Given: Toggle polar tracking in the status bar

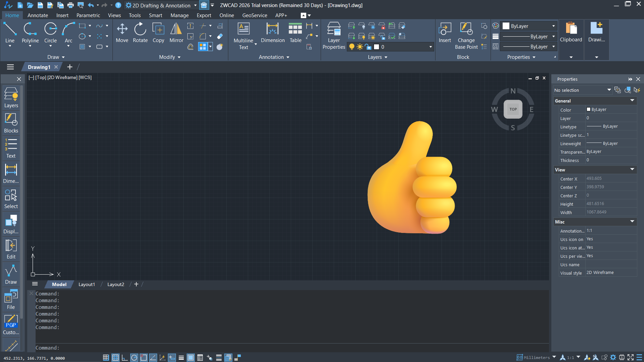Looking at the screenshot, I should 134,358.
